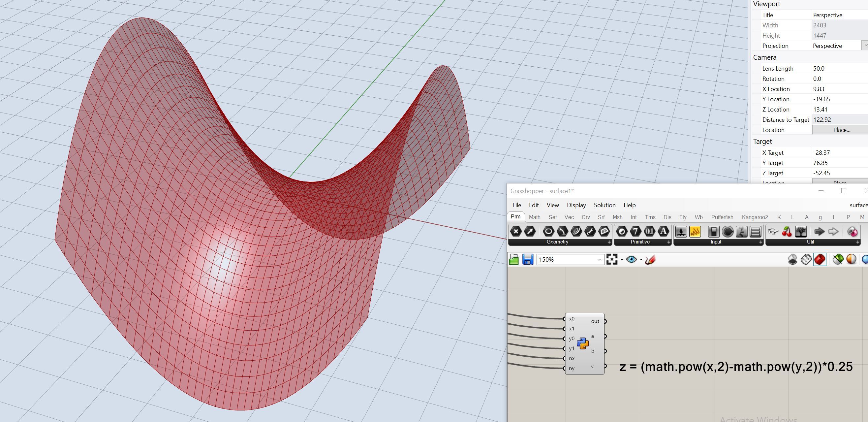Viewport: 868px width, 422px height.
Task: Select the Button input round icon
Action: (x=728, y=232)
